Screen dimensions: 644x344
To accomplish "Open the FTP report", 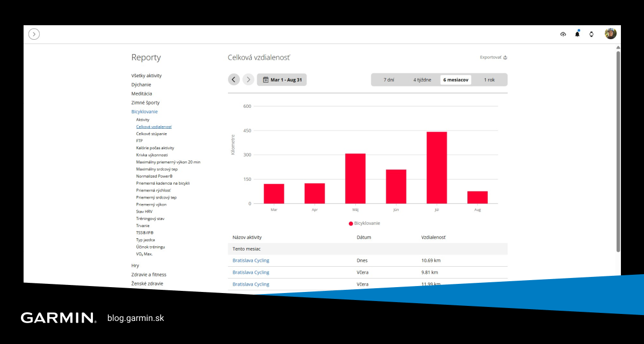I will [x=140, y=141].
